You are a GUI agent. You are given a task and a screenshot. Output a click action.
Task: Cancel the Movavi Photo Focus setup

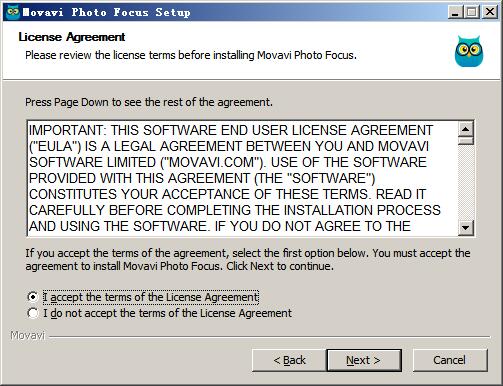(x=450, y=360)
